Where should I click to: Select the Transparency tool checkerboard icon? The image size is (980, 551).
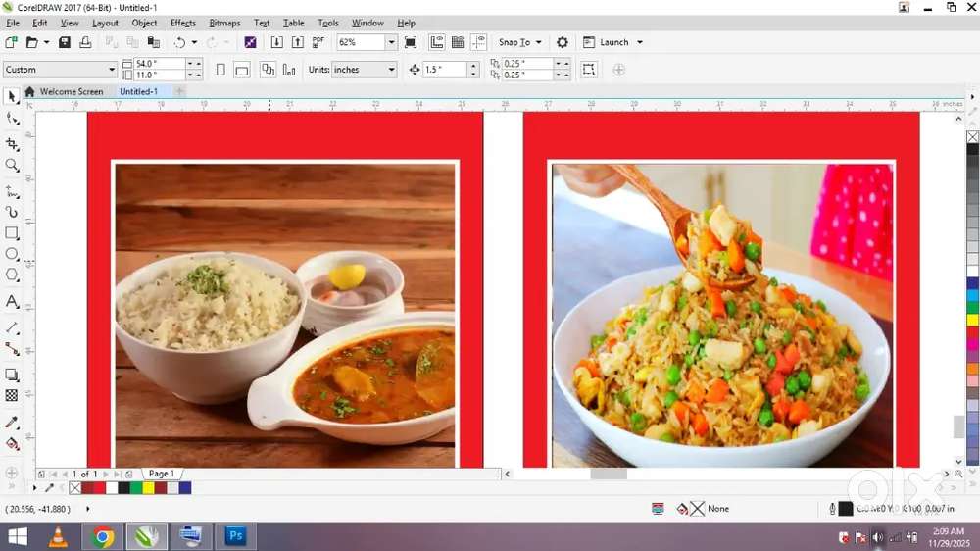12,396
